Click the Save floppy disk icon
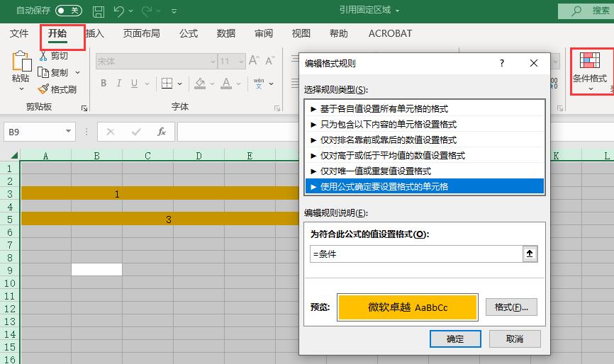Viewport: 614px width, 364px height. (99, 11)
